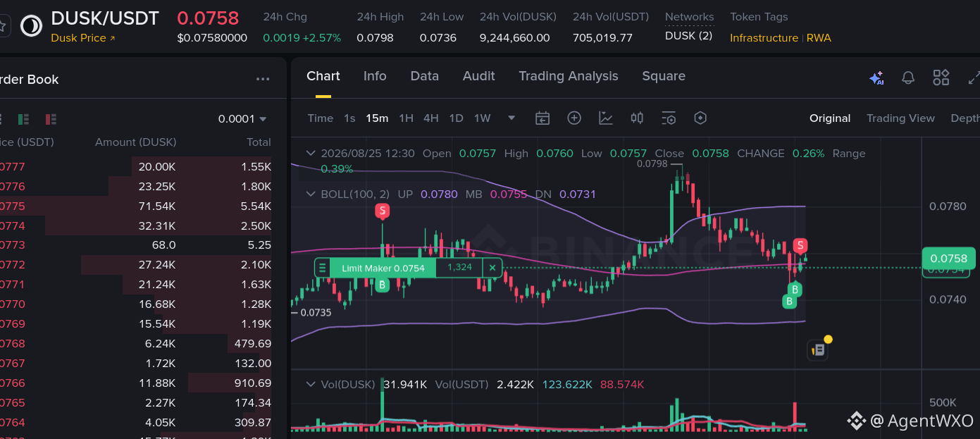Image resolution: width=980 pixels, height=439 pixels.
Task: Open the candlestick chart style icon
Action: [637, 118]
